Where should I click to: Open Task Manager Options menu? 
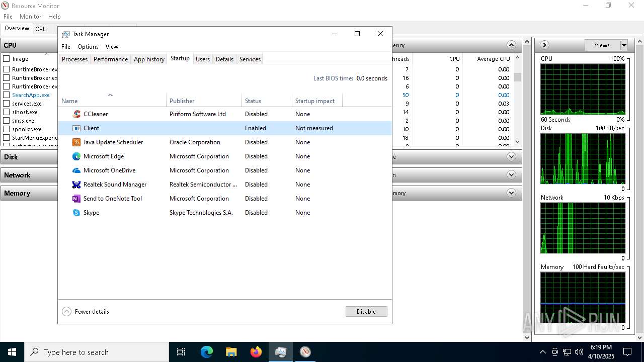pyautogui.click(x=88, y=47)
